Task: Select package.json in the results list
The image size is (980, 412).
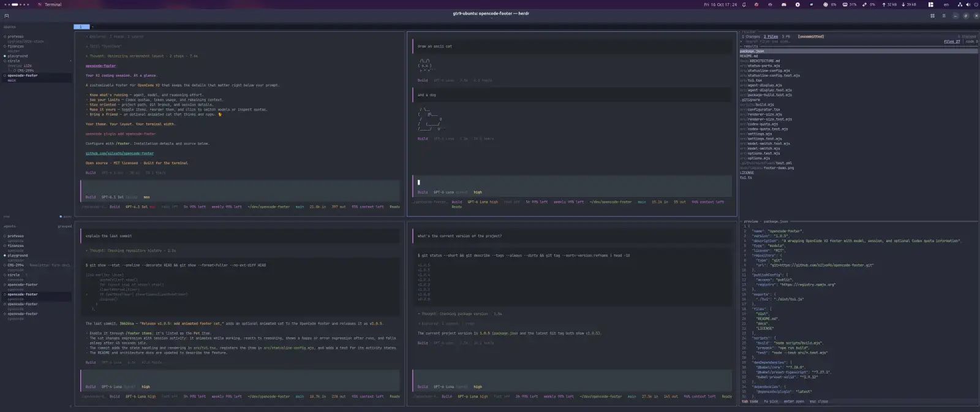Action: (x=858, y=51)
